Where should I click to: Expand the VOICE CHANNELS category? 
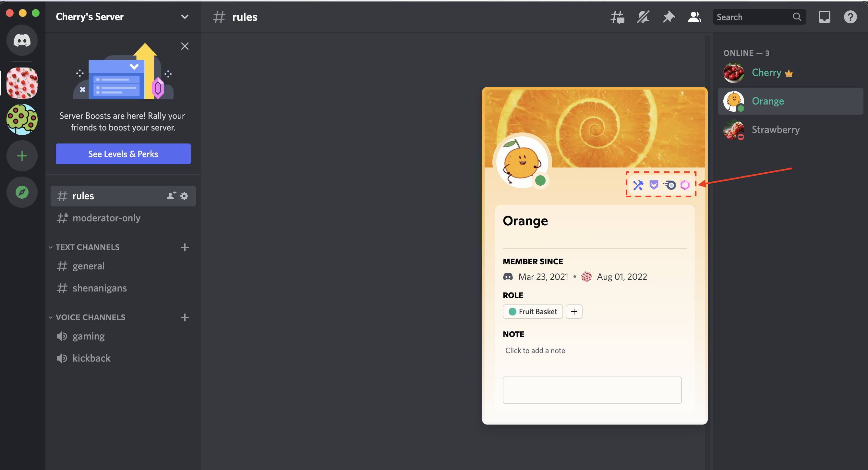point(51,316)
